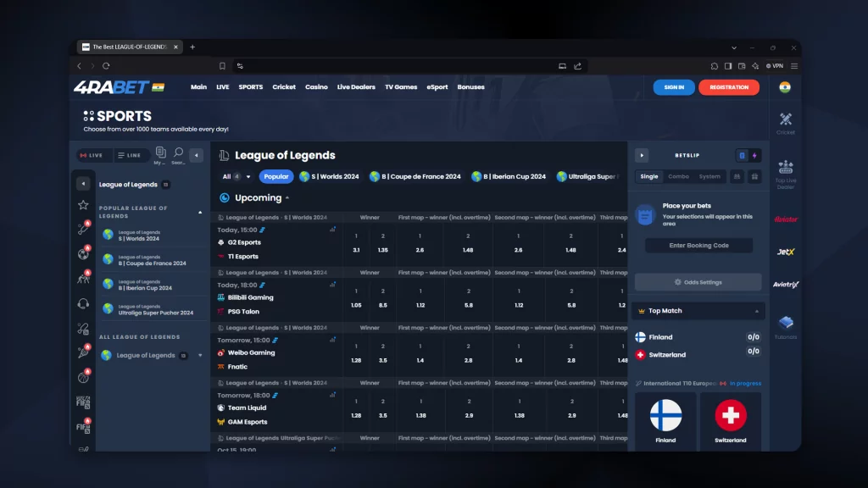Open the SPORTS navigation item
Screen dimensions: 868x488
pyautogui.click(x=251, y=87)
